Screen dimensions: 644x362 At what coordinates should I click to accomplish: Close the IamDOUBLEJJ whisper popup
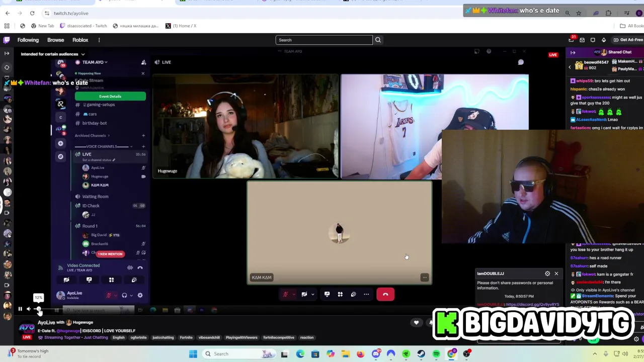point(556,274)
